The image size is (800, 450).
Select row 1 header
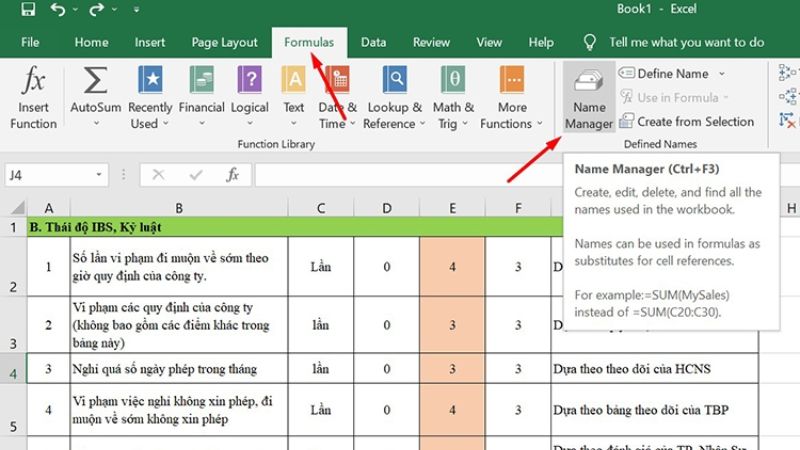click(13, 227)
